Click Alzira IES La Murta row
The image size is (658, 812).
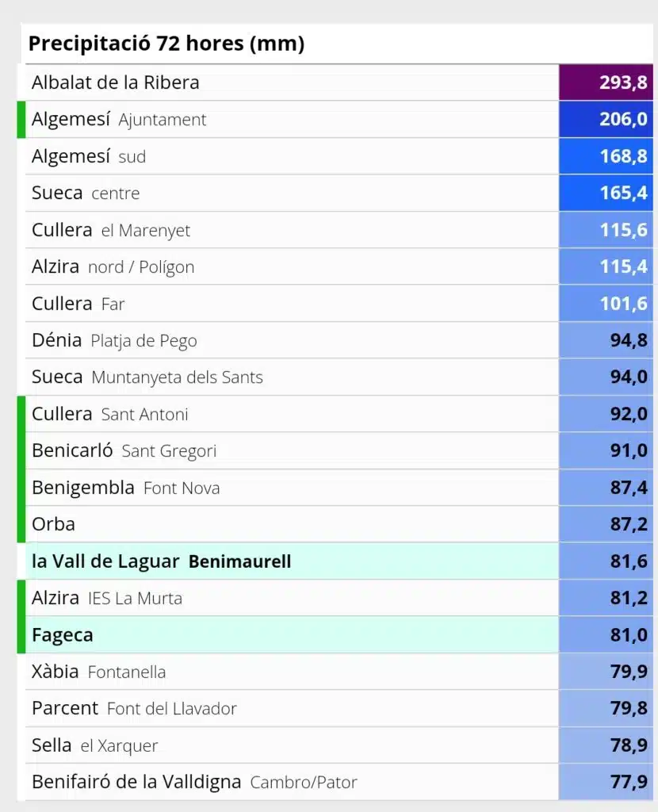pos(107,598)
